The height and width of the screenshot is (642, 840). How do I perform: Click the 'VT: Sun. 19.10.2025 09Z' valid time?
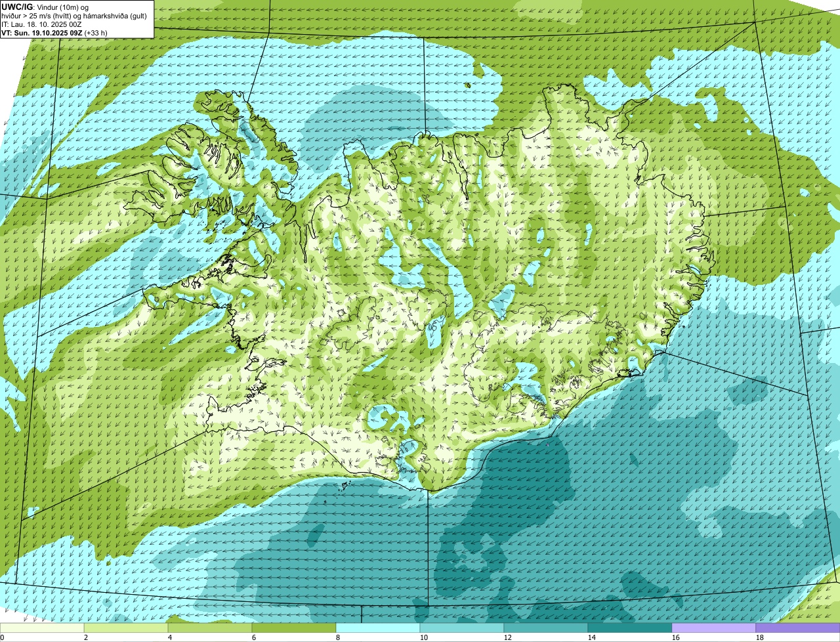click(41, 32)
